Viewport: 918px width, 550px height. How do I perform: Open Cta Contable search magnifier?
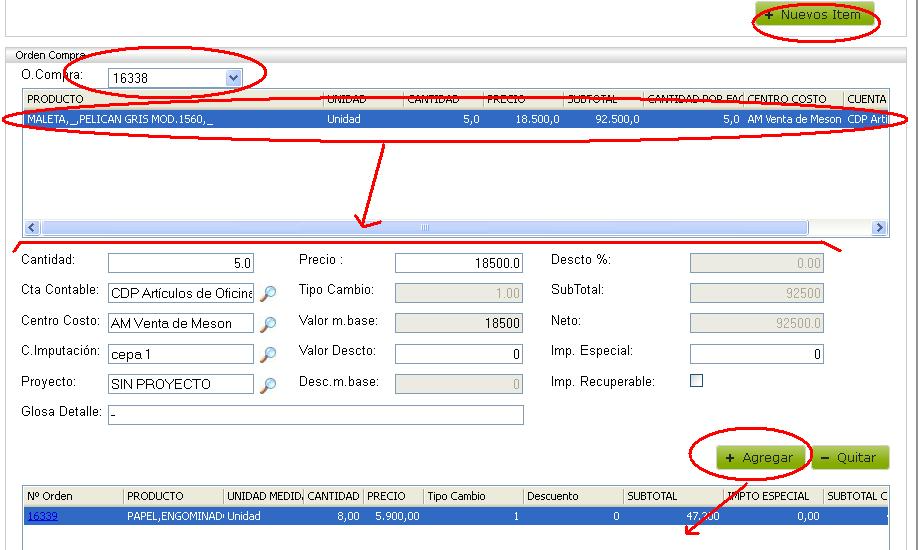[268, 293]
